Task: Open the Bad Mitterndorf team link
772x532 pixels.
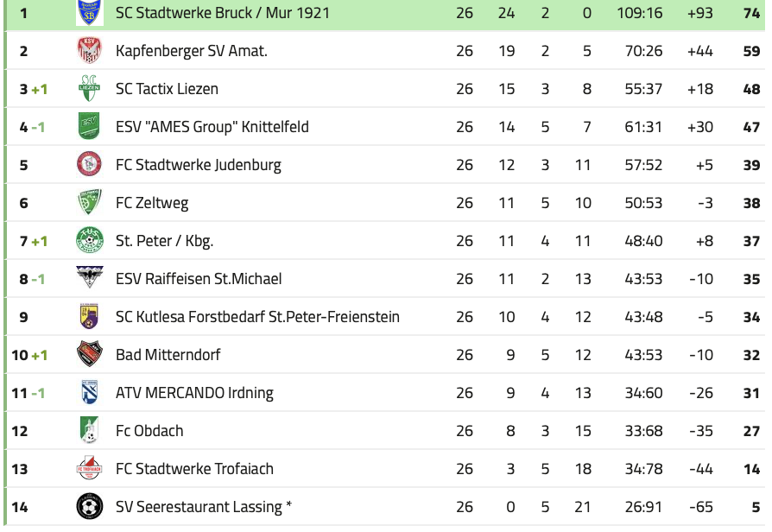Action: (x=168, y=354)
